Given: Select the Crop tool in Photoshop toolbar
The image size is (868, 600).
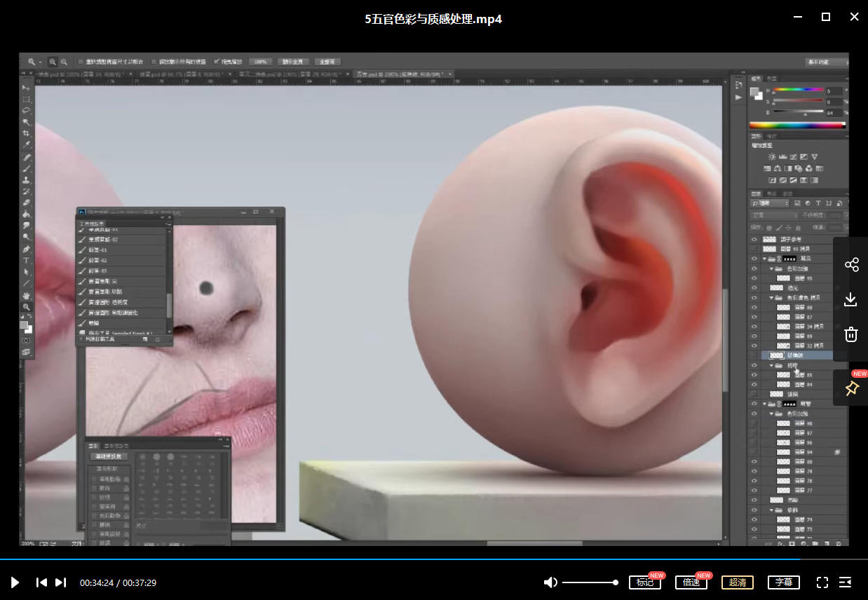Looking at the screenshot, I should click(27, 133).
